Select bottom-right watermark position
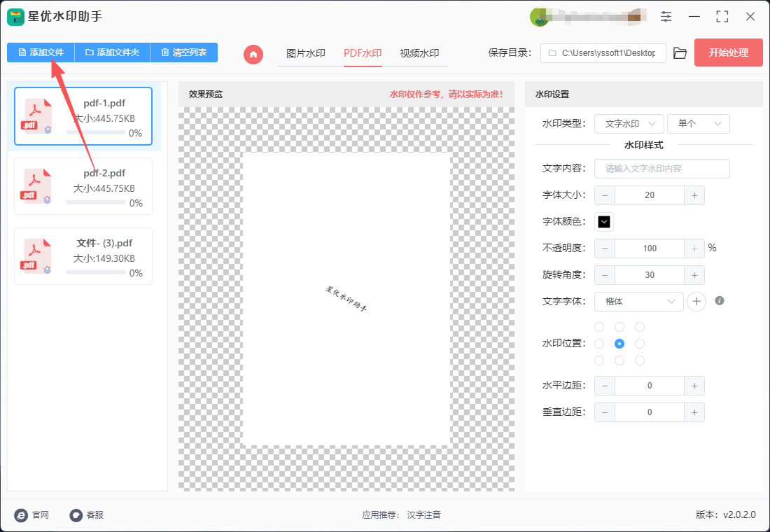 click(x=639, y=360)
